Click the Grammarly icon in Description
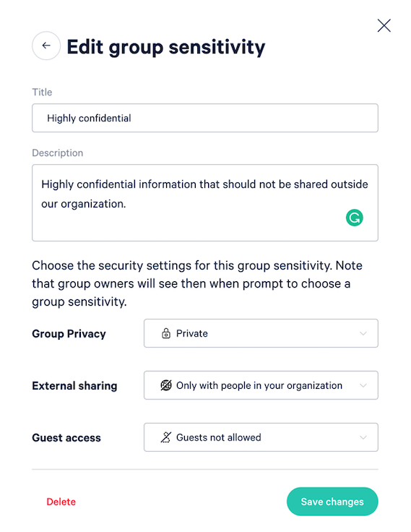 point(355,218)
